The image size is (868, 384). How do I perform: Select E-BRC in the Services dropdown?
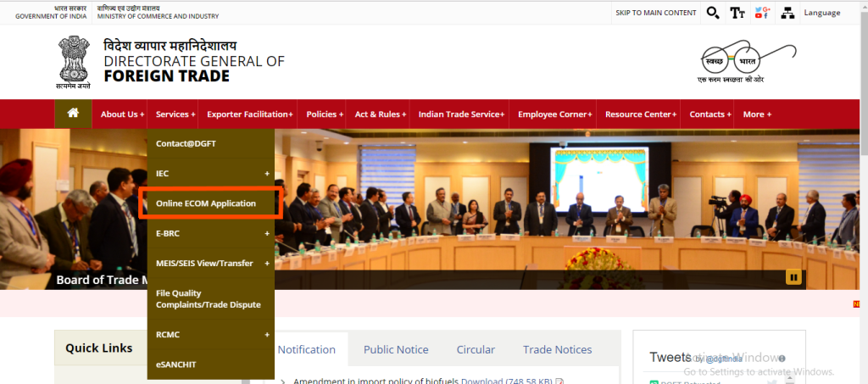[x=211, y=233]
